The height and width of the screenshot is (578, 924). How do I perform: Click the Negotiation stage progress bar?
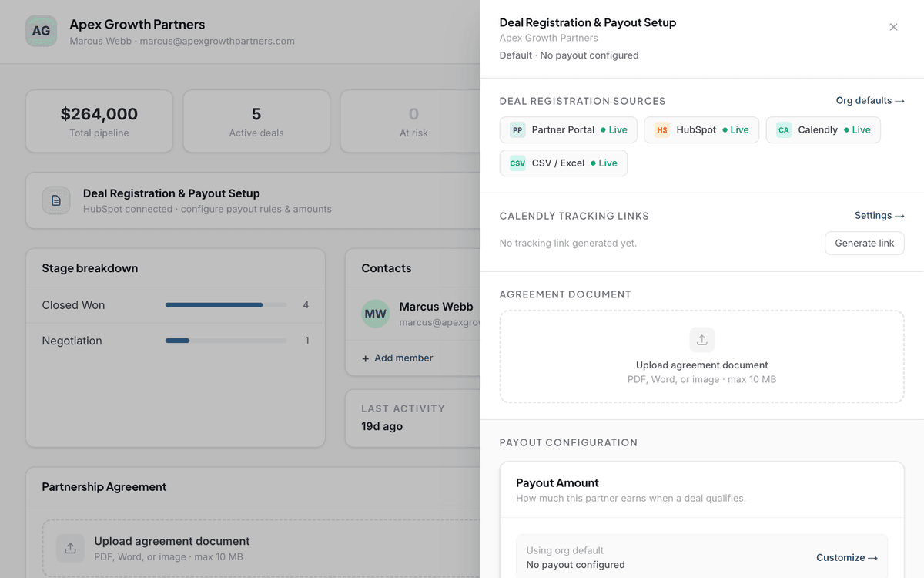pyautogui.click(x=226, y=341)
